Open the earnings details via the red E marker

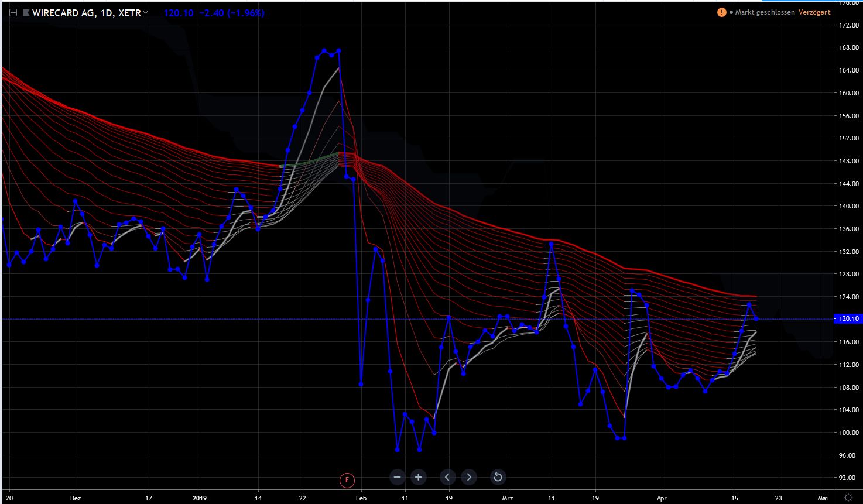point(347,479)
